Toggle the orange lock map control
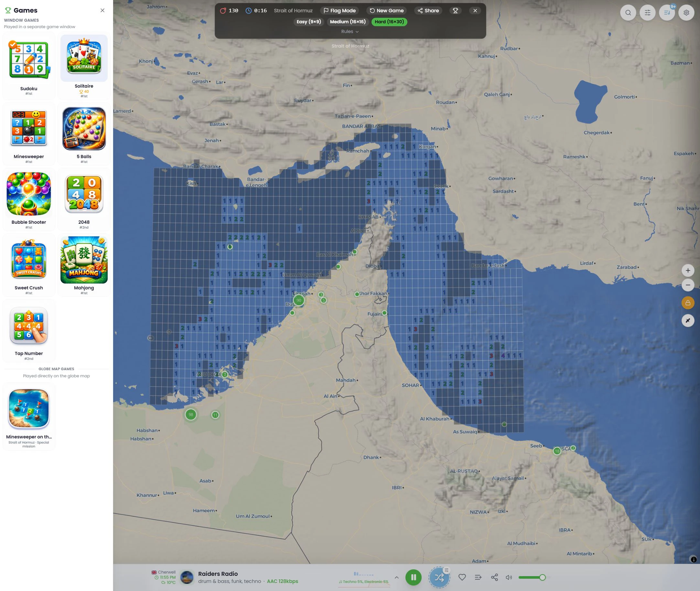This screenshot has width=700, height=591. 688,303
